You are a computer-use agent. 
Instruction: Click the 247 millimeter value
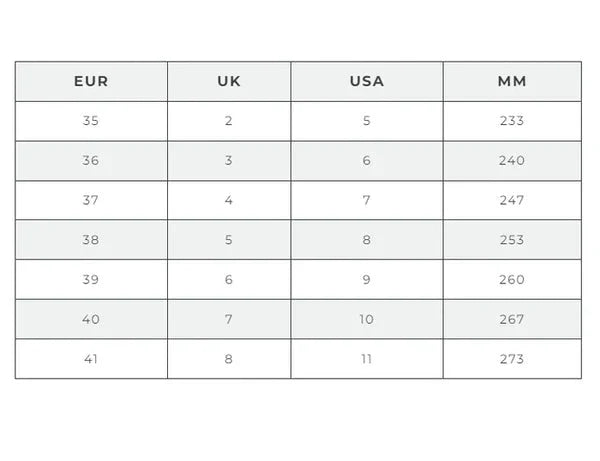click(x=511, y=200)
